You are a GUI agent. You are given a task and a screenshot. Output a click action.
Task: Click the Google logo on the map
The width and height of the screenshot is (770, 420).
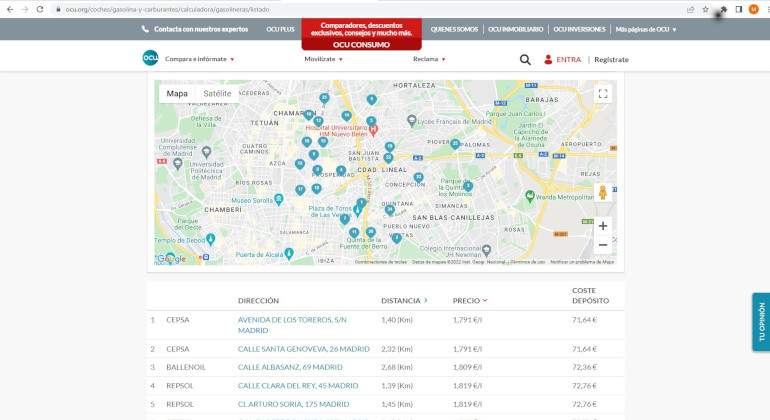[x=171, y=258]
